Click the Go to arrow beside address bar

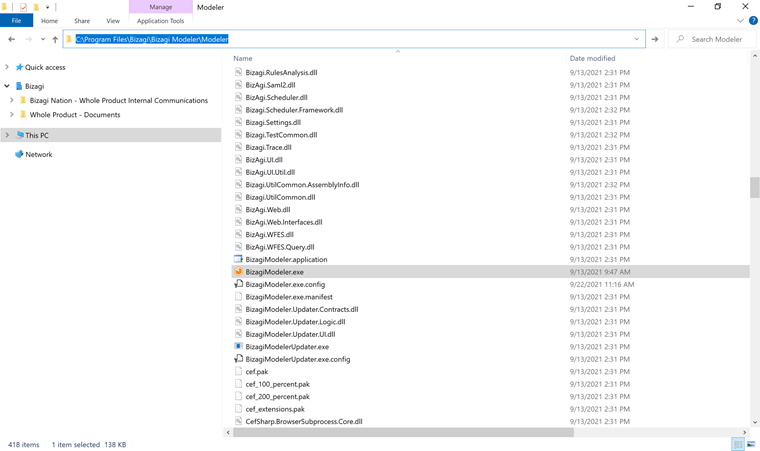tap(655, 39)
